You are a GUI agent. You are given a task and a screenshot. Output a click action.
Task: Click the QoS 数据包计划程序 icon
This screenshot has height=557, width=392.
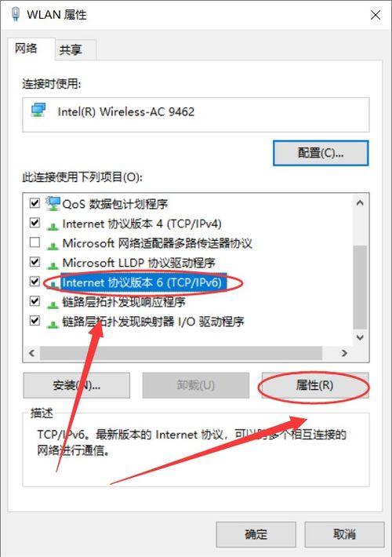click(53, 203)
